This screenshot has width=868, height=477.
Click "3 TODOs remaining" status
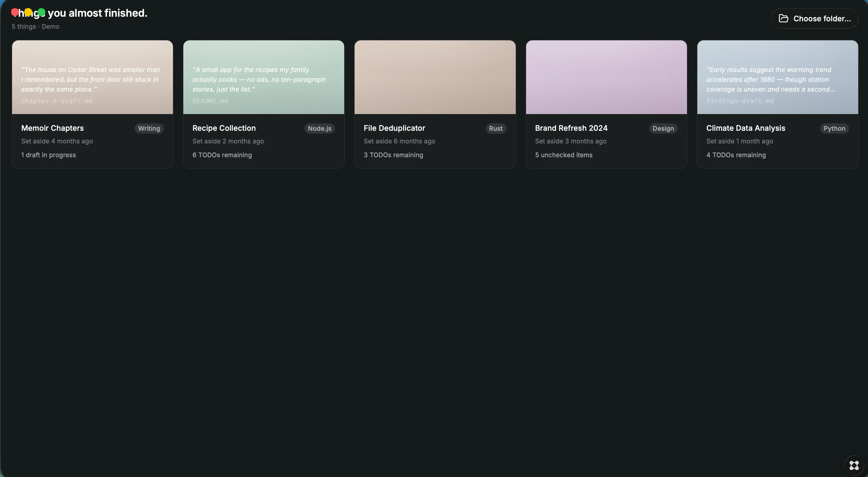pyautogui.click(x=393, y=155)
